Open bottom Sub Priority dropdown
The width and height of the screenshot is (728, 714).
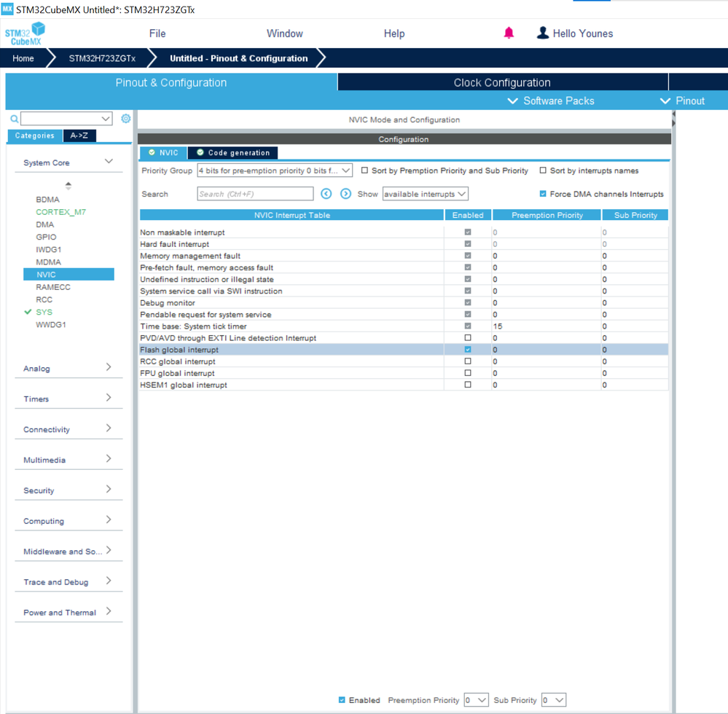click(x=553, y=699)
